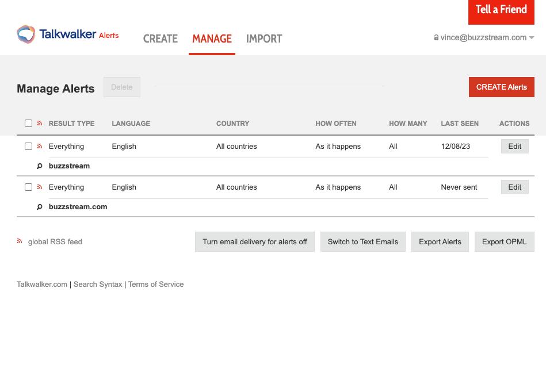
Task: Open RSS feed icon in table header
Action: 40,123
